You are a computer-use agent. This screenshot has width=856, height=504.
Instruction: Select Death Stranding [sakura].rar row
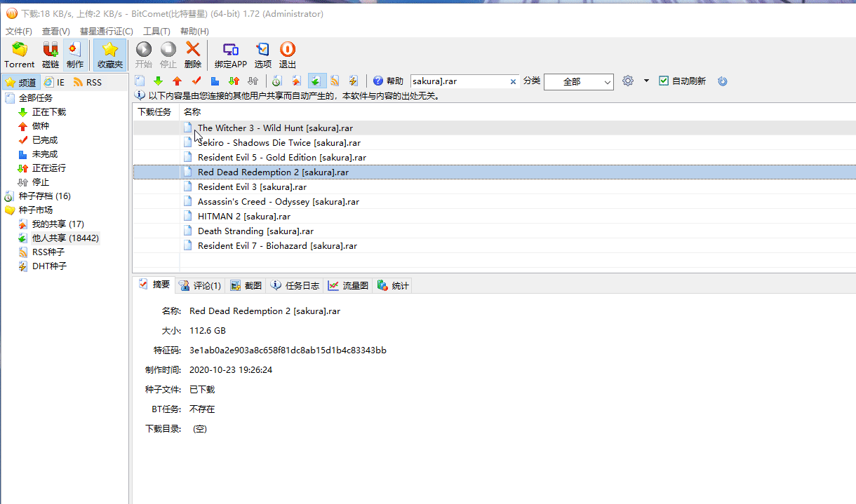[x=494, y=231]
